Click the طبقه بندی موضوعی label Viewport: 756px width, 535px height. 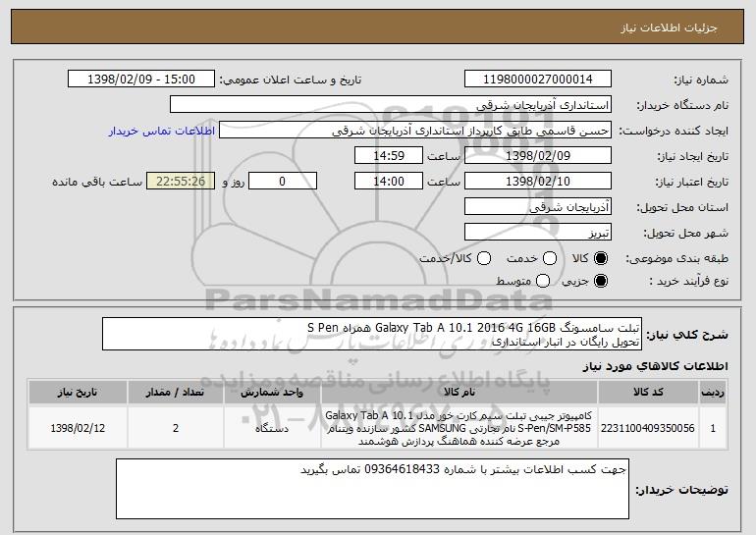click(x=677, y=259)
